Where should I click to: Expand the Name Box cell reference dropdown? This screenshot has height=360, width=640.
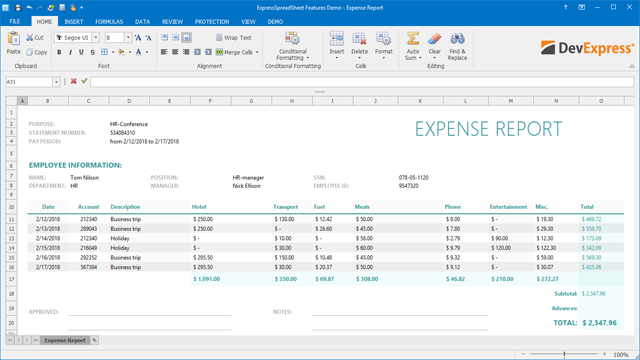56,82
